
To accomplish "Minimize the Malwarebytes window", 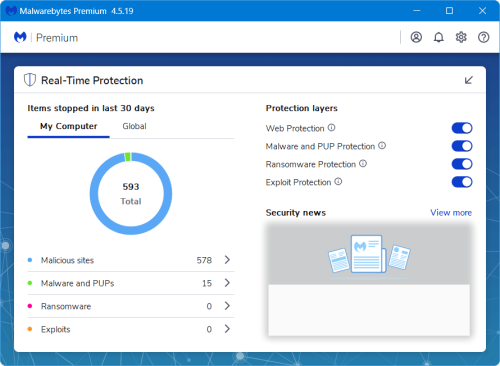I will point(417,11).
